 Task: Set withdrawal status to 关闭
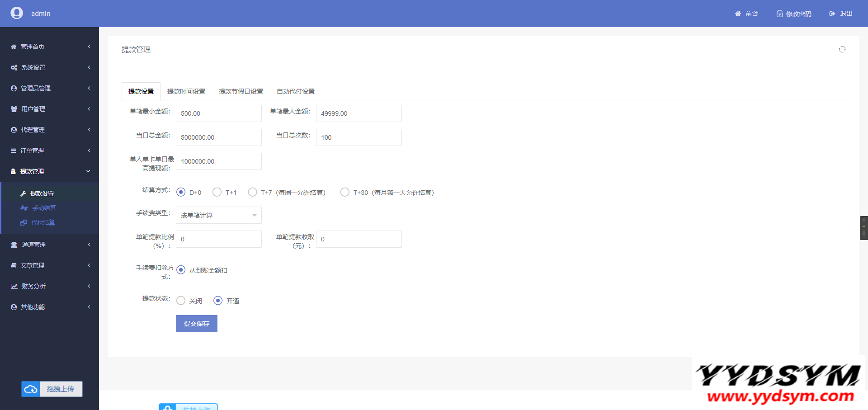(x=181, y=301)
